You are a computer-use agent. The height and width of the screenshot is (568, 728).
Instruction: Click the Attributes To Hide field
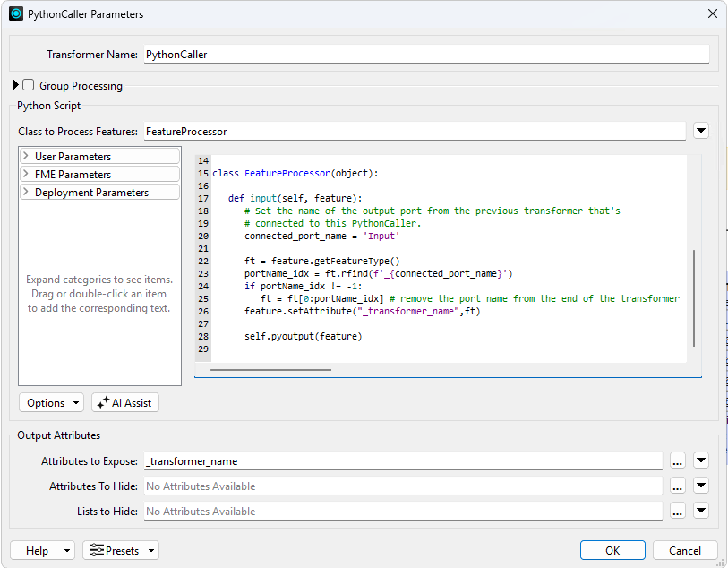coord(403,486)
